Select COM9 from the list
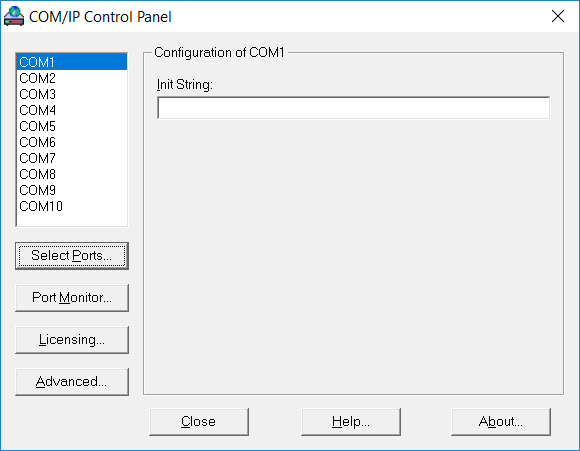580x451 pixels. point(72,190)
